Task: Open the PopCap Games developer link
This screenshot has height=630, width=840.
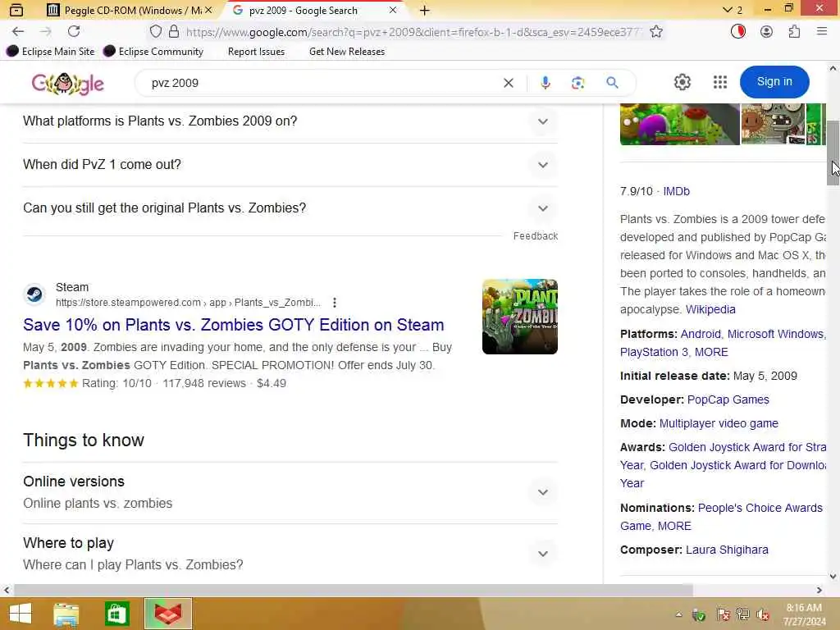Action: (728, 399)
